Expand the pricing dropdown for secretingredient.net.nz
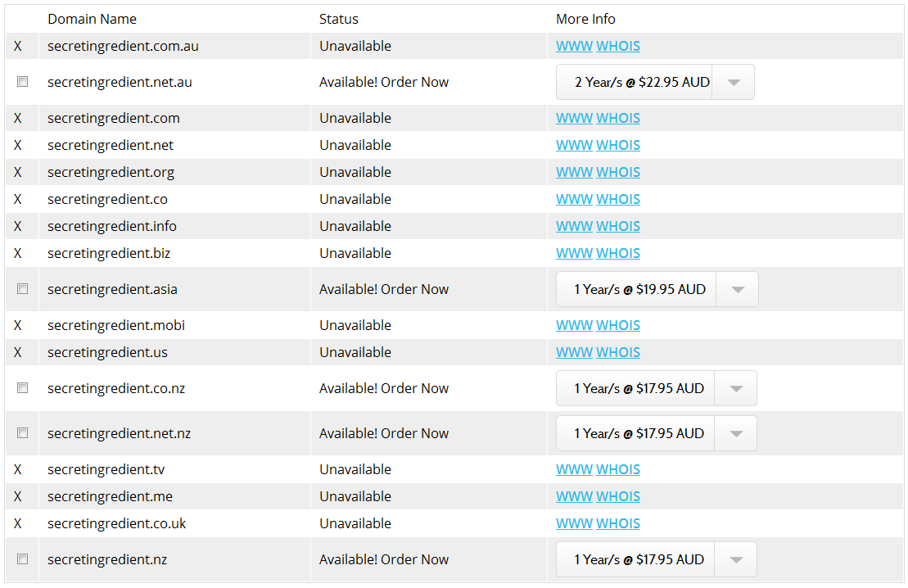The image size is (908, 588). point(735,434)
